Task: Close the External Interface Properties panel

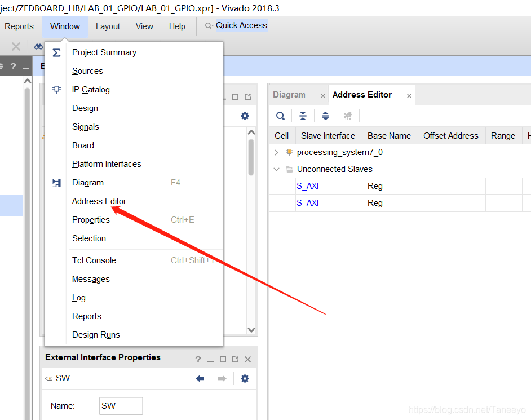Action: pos(248,360)
